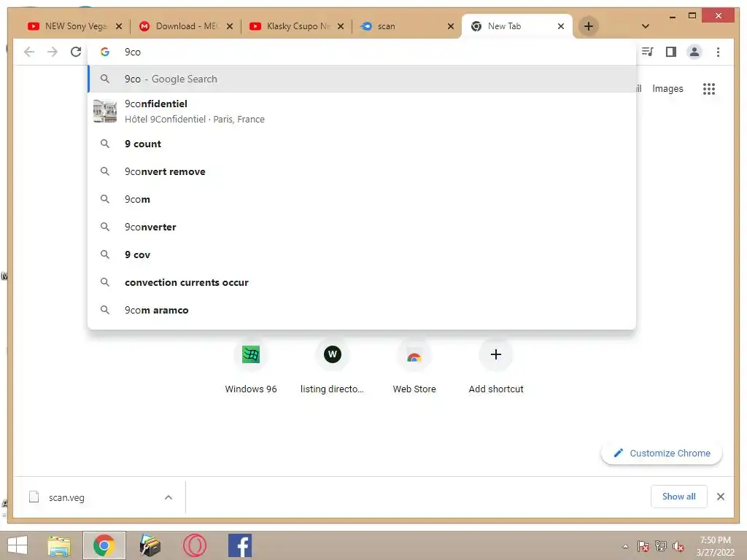The image size is (747, 560).
Task: Close the Klasky Csupo tab
Action: [x=341, y=27]
